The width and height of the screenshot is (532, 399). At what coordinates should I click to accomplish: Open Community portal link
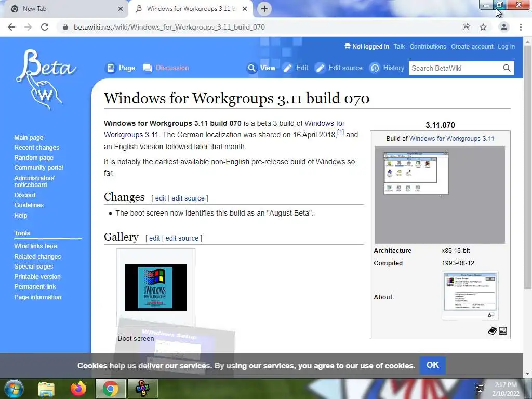pyautogui.click(x=38, y=168)
